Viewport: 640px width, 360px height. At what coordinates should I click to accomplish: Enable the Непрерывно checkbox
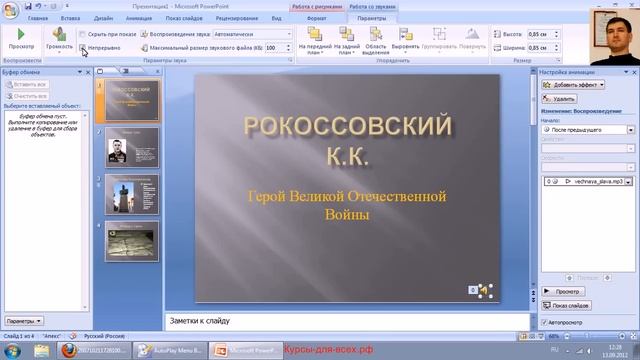point(82,47)
